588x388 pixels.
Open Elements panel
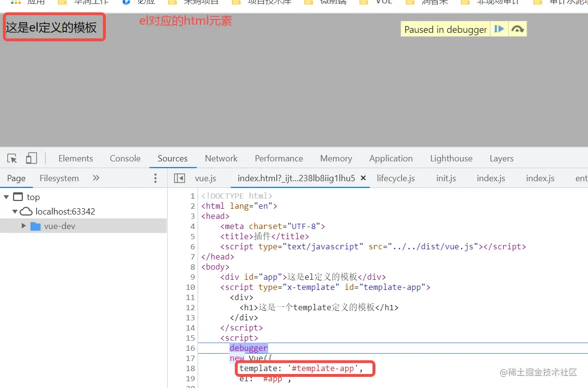[76, 158]
